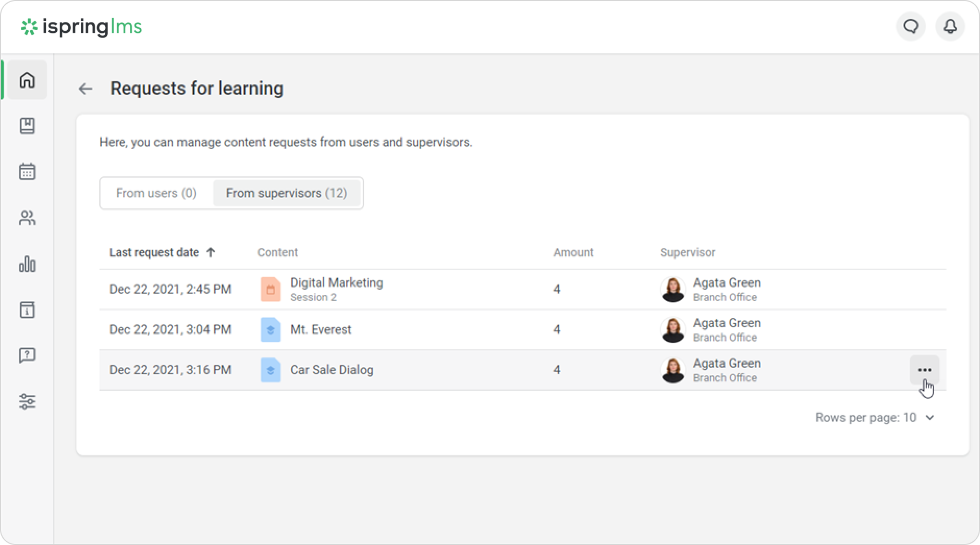
Task: Open the notifications bell
Action: coord(950,27)
